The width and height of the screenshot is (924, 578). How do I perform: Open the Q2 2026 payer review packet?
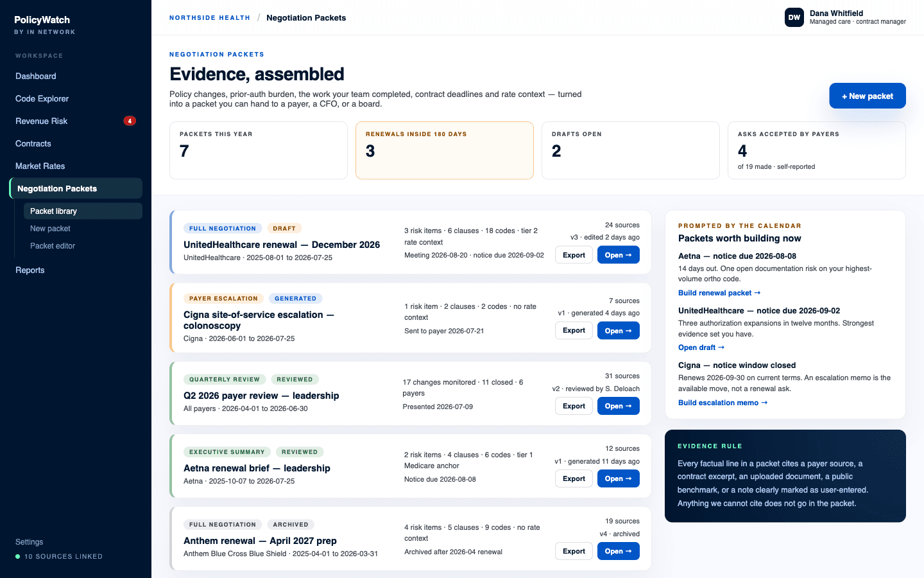(x=618, y=406)
